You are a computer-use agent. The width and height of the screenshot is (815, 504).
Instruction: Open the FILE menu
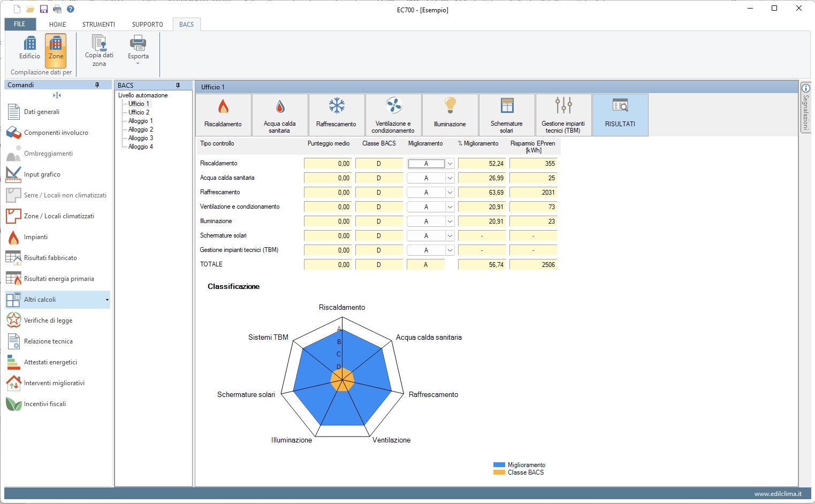20,24
